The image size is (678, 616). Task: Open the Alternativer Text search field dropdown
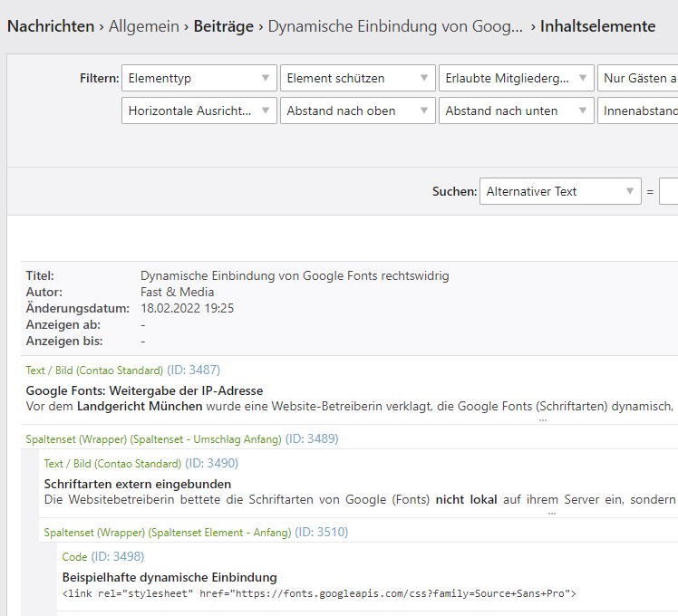[560, 191]
